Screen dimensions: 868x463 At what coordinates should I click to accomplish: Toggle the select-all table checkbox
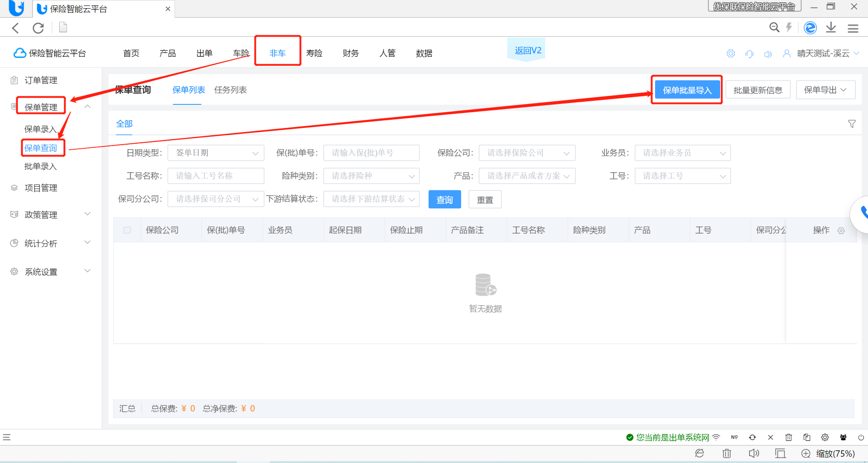point(127,230)
